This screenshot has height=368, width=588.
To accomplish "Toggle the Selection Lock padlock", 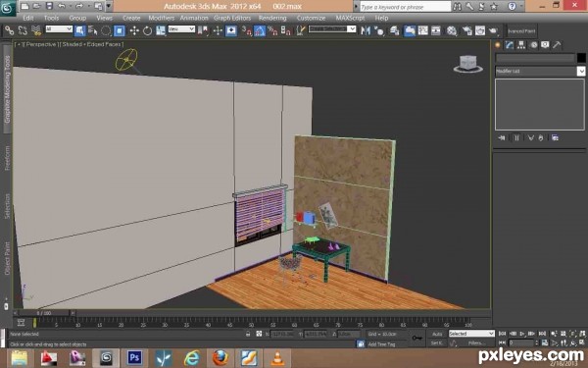I will coord(248,334).
